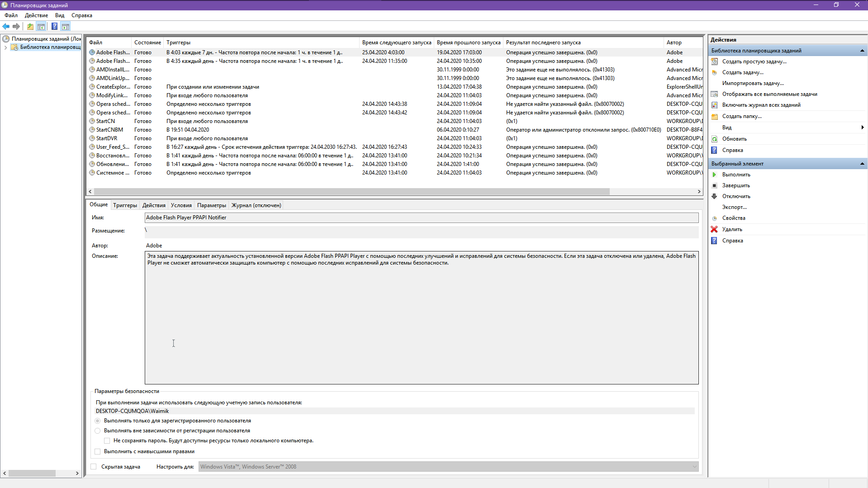Click tree pane horizontal scrollbar thumb
This screenshot has width=868, height=488.
click(x=32, y=474)
